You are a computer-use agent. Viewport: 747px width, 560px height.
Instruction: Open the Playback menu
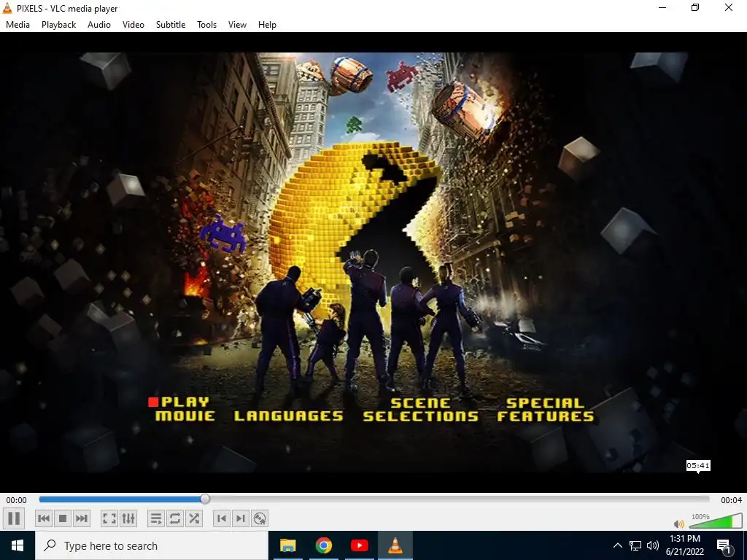58,25
